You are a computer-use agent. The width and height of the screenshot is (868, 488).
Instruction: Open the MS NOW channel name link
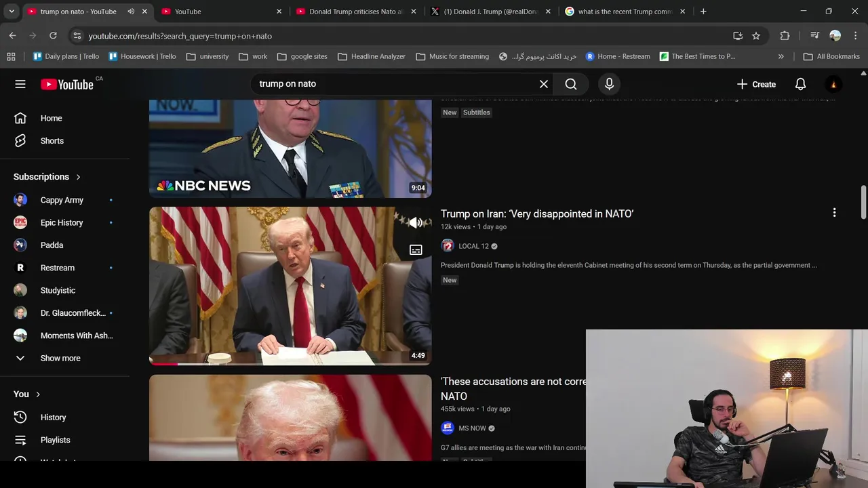[x=472, y=428]
